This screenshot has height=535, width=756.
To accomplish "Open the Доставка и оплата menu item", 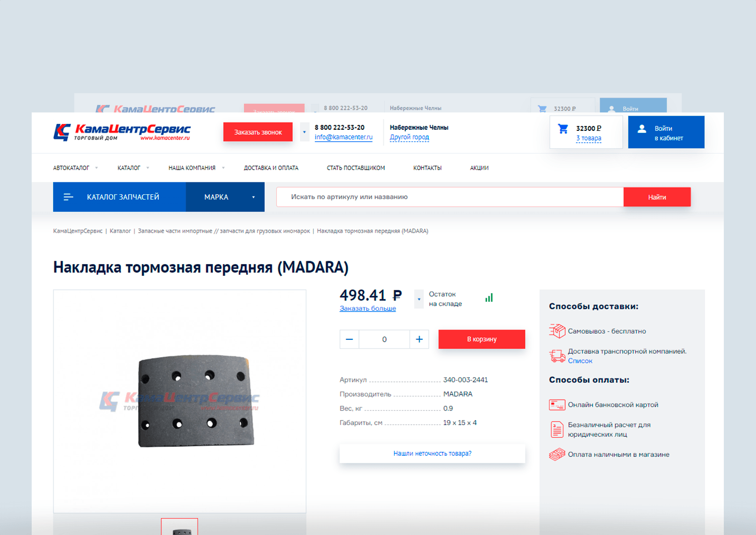I will click(271, 168).
